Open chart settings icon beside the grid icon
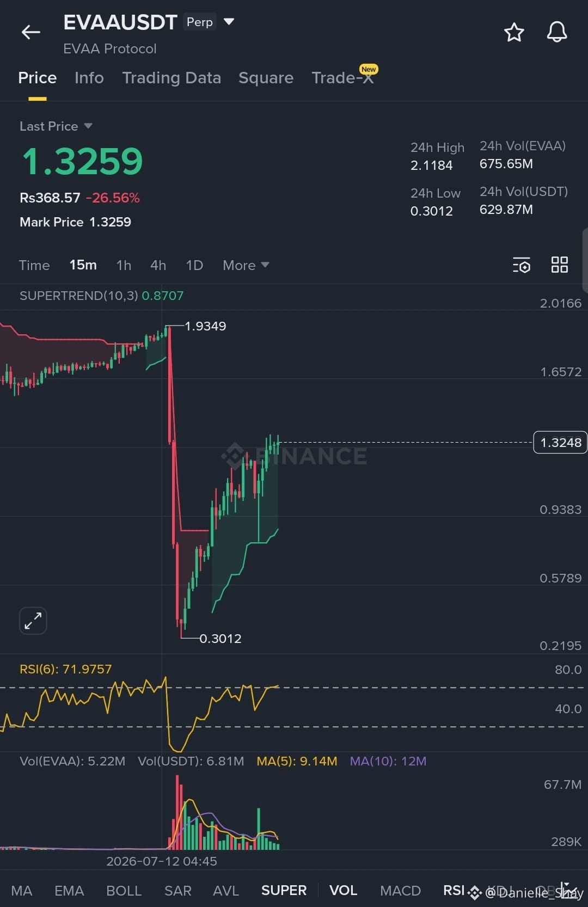The width and height of the screenshot is (588, 907). pos(522,265)
